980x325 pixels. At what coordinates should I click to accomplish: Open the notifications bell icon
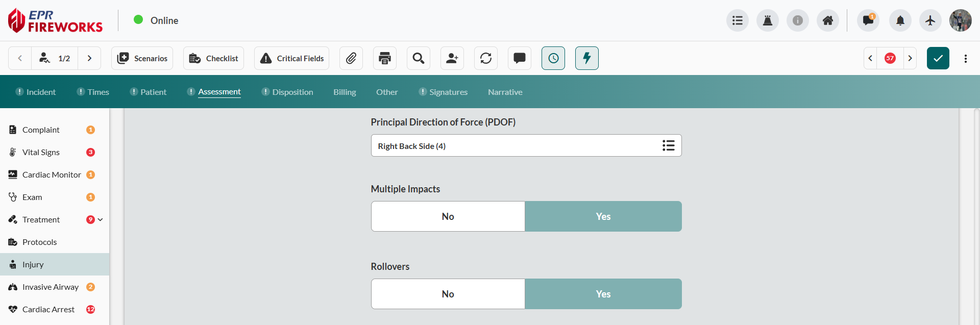pos(900,20)
